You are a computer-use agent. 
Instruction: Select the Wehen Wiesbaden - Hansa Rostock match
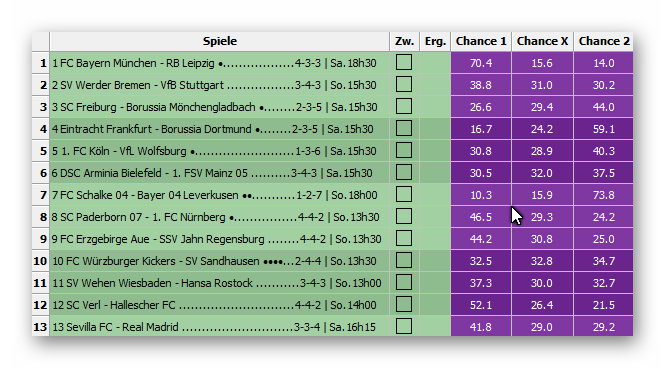pos(219,283)
